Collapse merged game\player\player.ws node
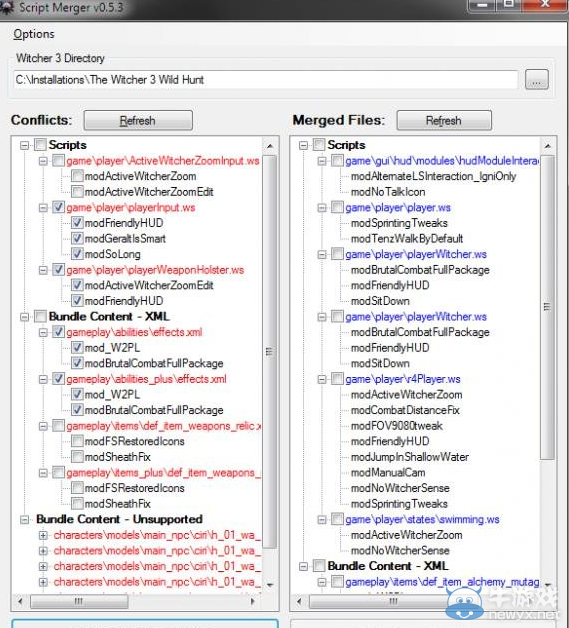The image size is (569, 628). [322, 208]
